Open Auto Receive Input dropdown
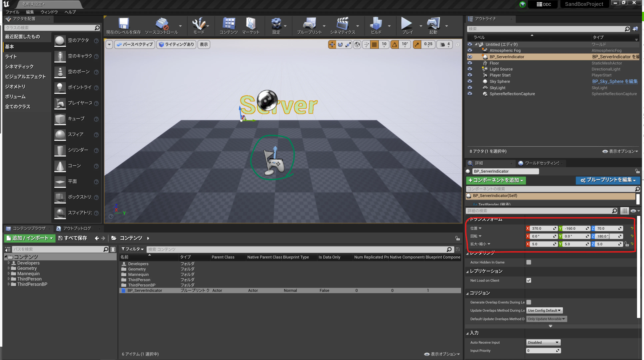 coord(543,342)
